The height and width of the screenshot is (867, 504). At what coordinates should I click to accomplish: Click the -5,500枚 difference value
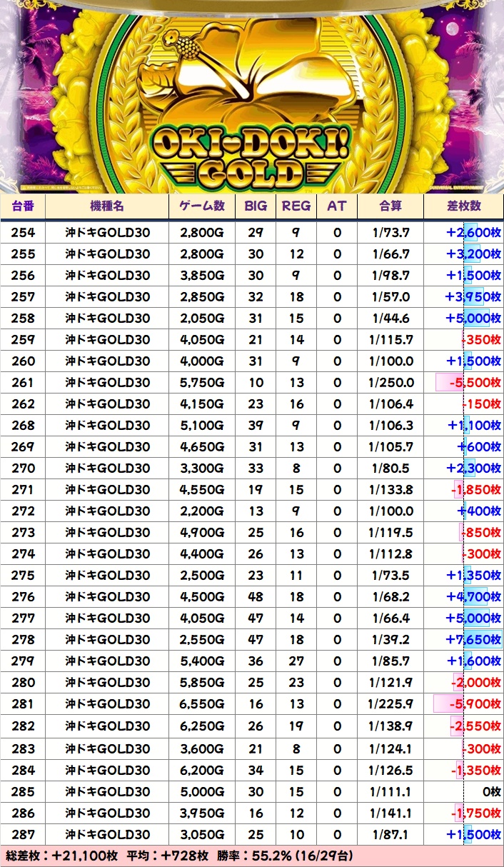pos(475,383)
